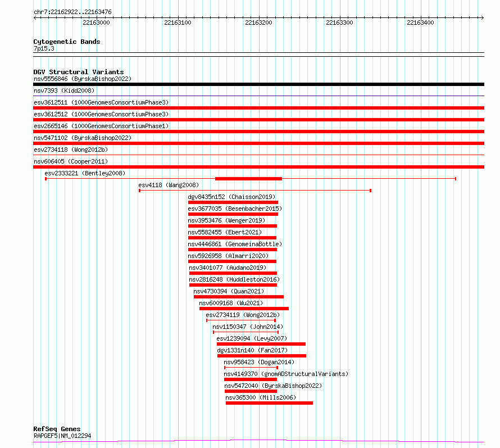Click nsv6009168 (Wu2021) variant label

click(231, 303)
